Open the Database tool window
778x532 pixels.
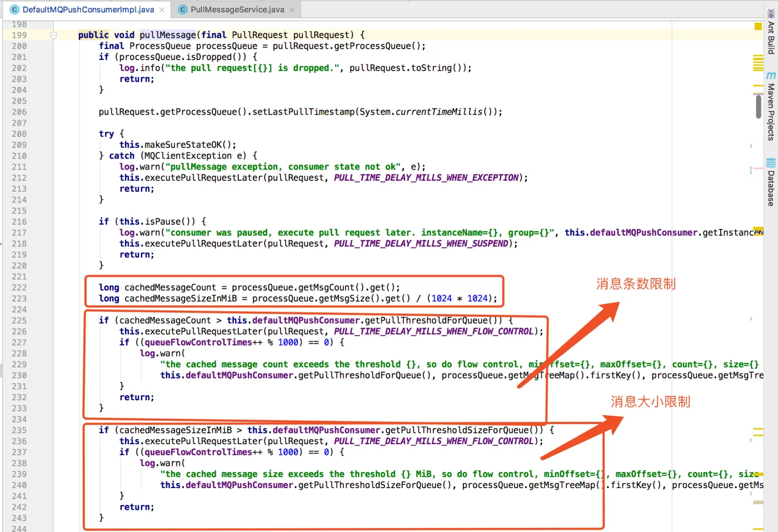(x=771, y=183)
